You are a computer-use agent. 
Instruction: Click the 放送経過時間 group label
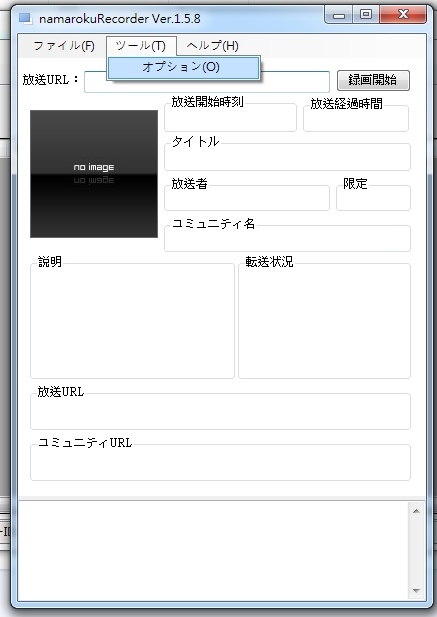[346, 104]
